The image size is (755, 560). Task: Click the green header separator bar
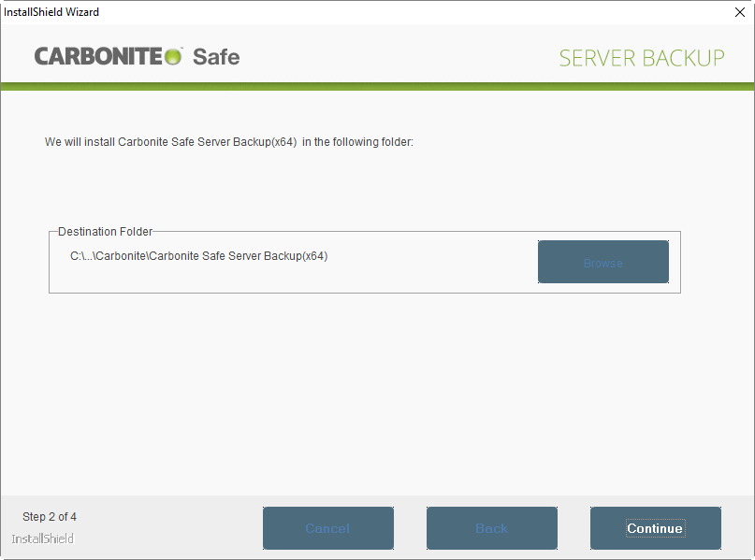[377, 87]
